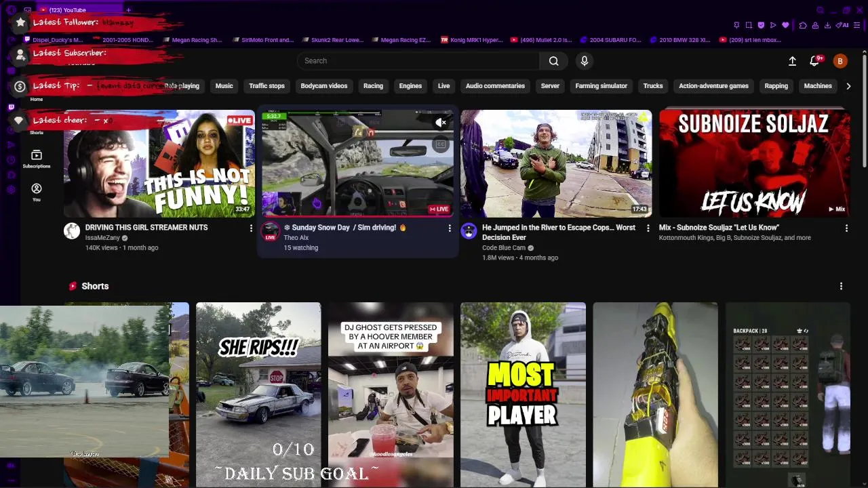
Task: Select the Farming simulator chip
Action: 601,86
